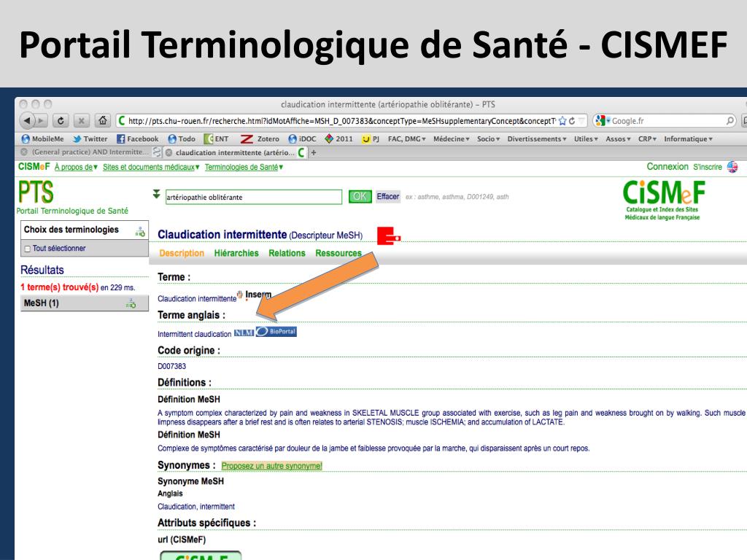Image resolution: width=747 pixels, height=560 pixels.
Task: Click the artériopathie oblitérante search field
Action: [253, 197]
